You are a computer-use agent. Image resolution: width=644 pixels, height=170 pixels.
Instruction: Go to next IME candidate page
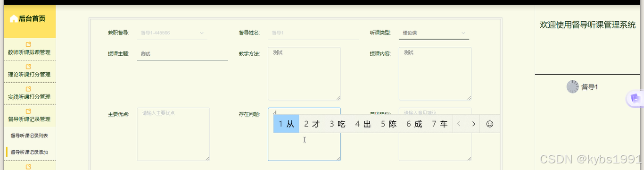coord(473,124)
